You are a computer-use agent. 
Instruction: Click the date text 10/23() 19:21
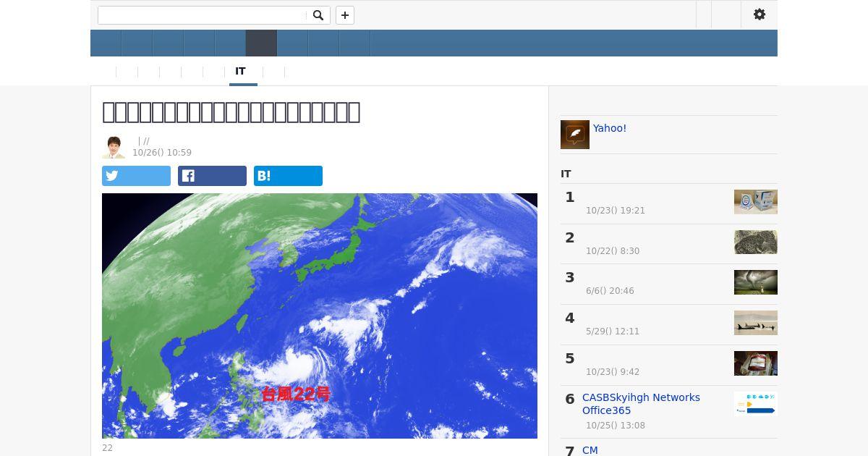click(616, 211)
